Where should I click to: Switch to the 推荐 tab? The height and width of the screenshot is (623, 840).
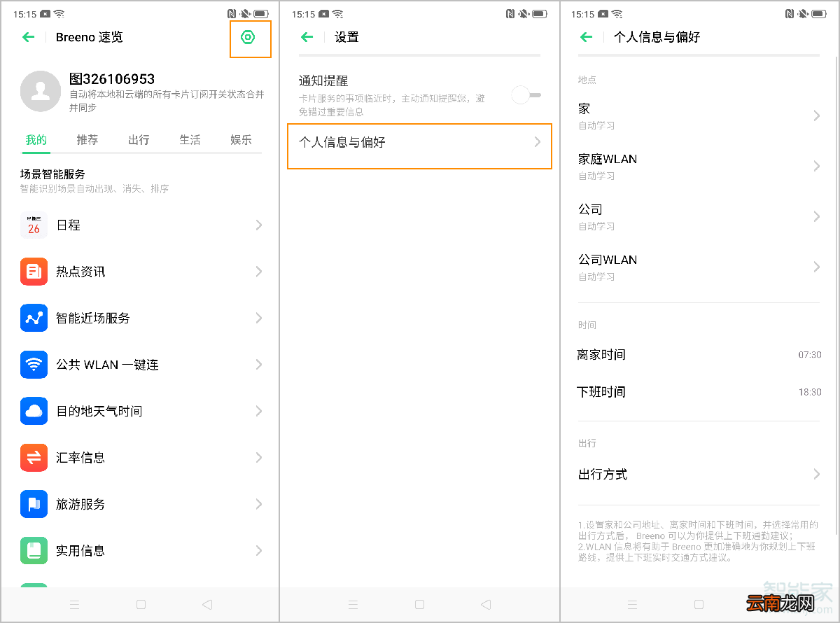[87, 140]
